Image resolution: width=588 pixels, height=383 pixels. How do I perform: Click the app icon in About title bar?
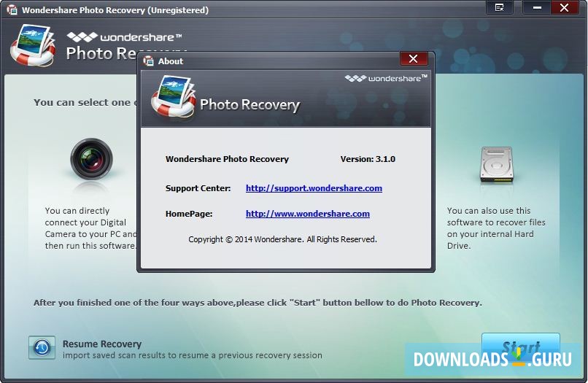(149, 61)
